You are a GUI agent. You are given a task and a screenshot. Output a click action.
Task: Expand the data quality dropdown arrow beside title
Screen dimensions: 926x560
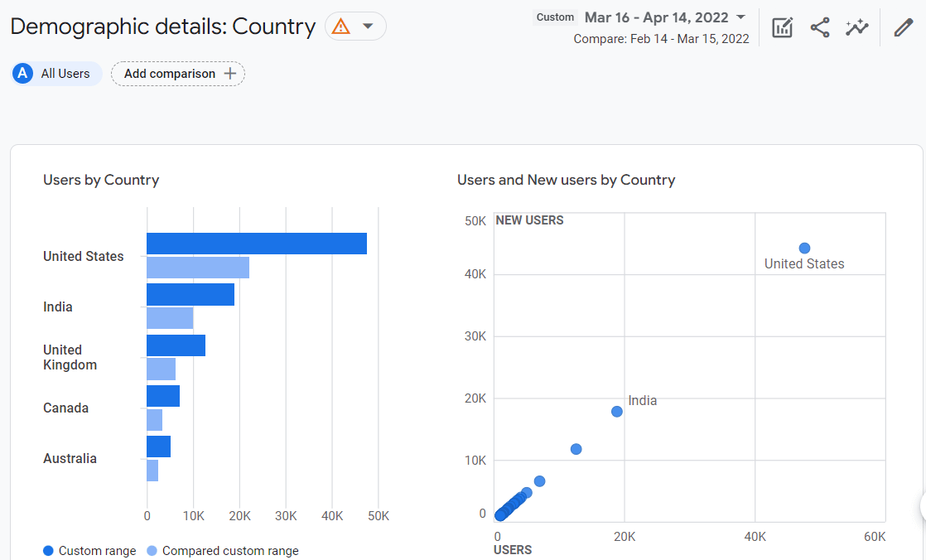369,27
